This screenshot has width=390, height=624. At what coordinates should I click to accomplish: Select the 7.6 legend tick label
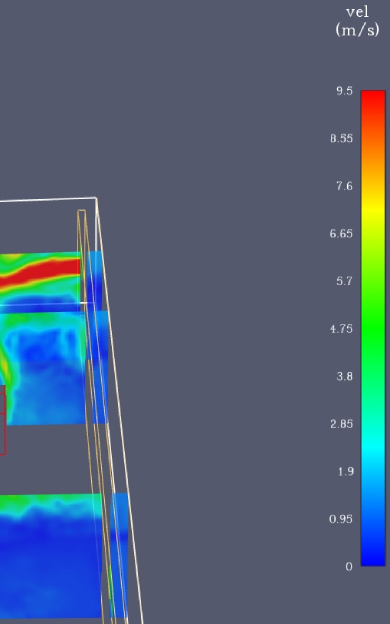[x=344, y=186]
